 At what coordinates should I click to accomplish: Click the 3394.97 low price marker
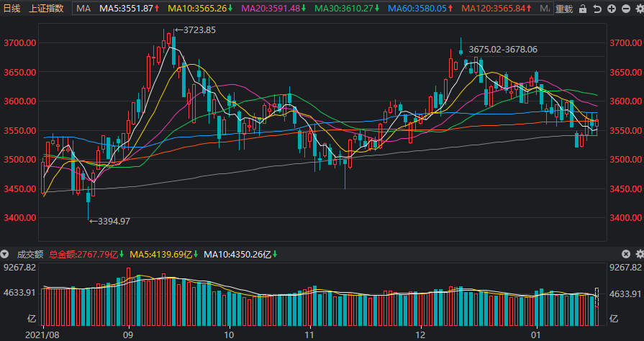click(109, 221)
